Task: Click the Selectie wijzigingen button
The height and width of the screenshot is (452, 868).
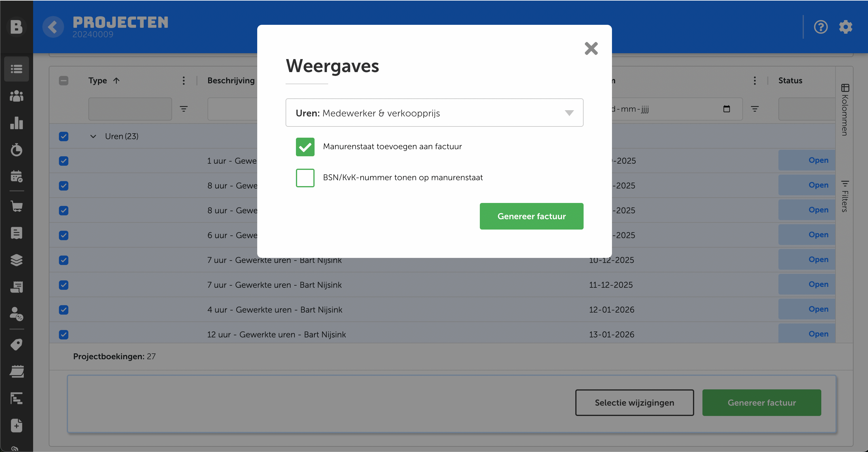Action: [634, 403]
